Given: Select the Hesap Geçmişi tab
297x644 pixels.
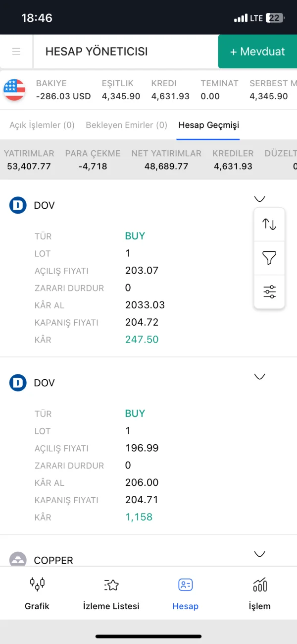Looking at the screenshot, I should point(208,125).
